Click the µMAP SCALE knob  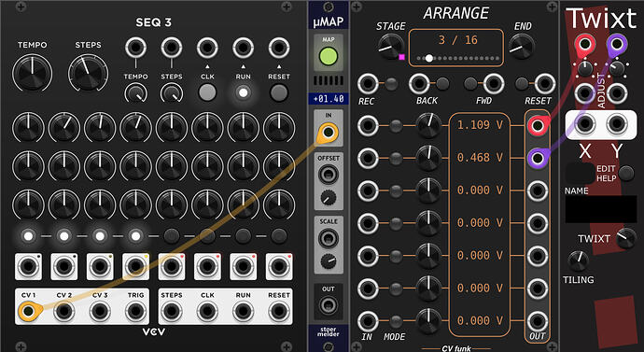(x=329, y=261)
